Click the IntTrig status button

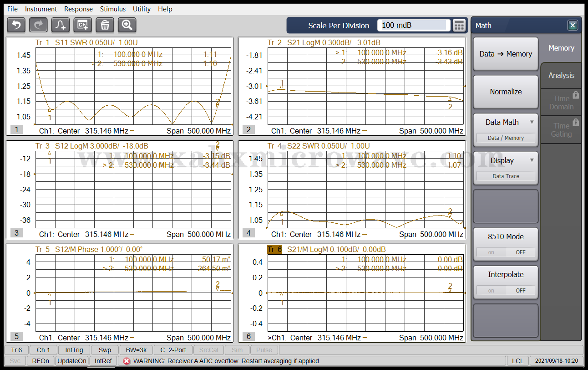coord(74,350)
